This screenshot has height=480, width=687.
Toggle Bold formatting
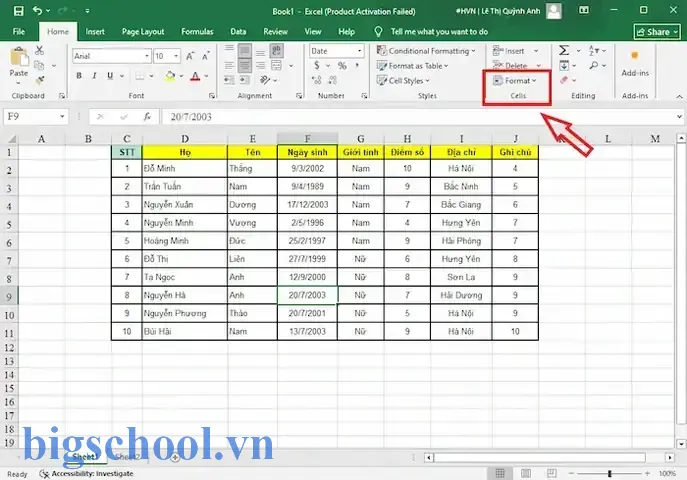pos(79,76)
